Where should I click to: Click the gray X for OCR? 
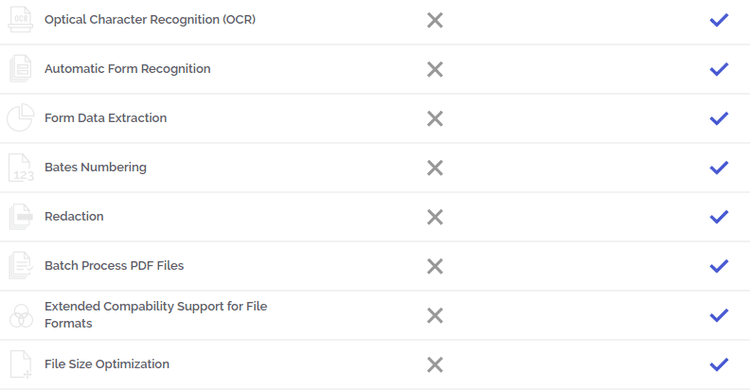[x=435, y=20]
